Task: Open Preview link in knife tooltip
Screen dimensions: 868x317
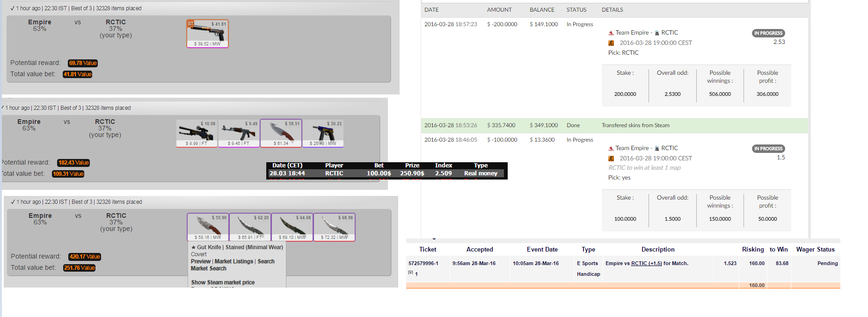Action: tap(201, 261)
